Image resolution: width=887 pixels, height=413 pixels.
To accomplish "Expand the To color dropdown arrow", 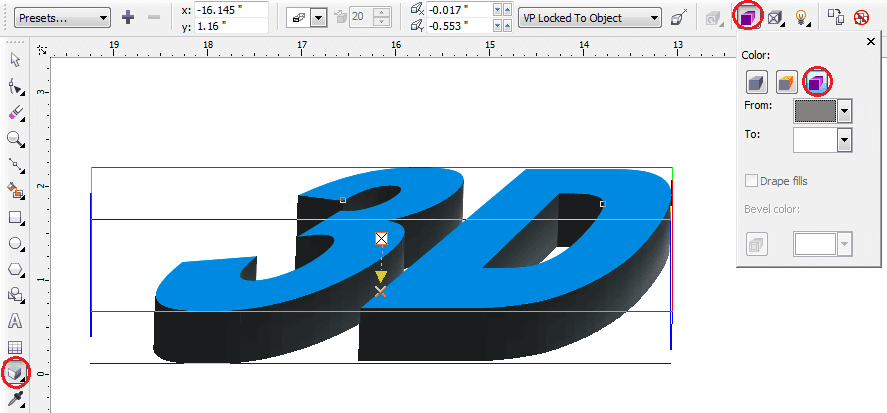I will [x=845, y=140].
